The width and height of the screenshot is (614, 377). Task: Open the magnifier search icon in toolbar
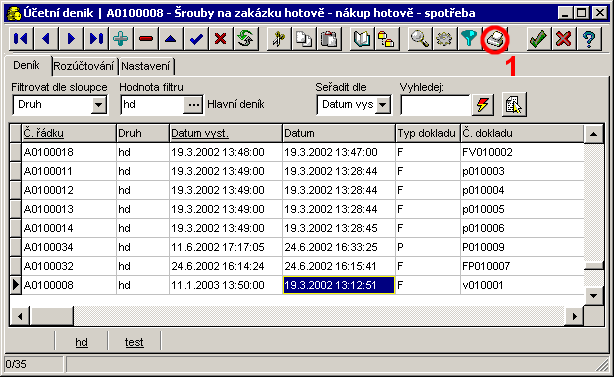[419, 39]
